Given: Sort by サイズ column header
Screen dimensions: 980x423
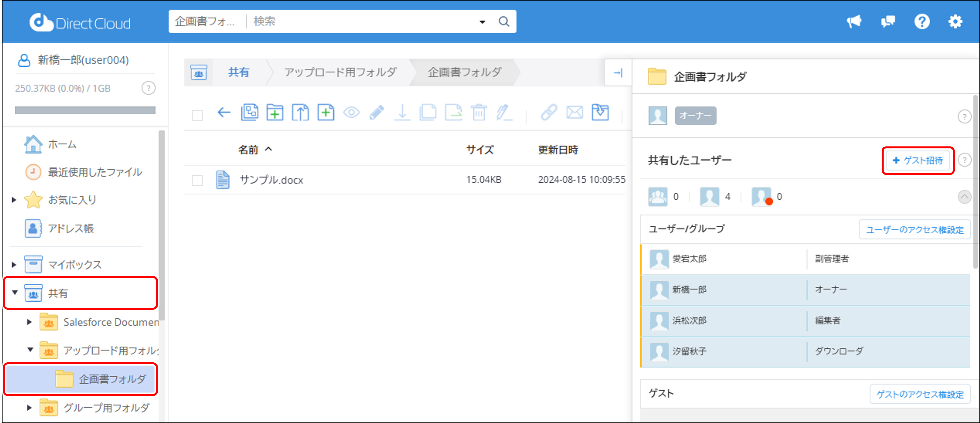Looking at the screenshot, I should point(480,150).
